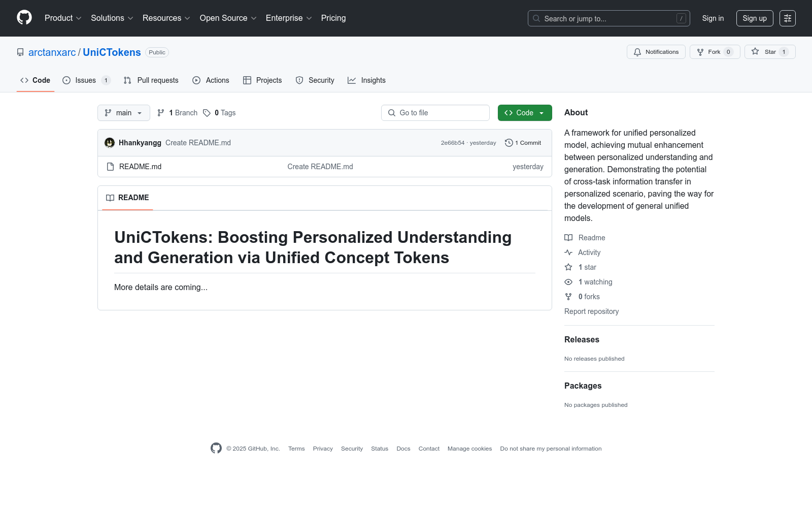This screenshot has height=508, width=812.
Task: Open the footer Privacy link
Action: tap(323, 449)
